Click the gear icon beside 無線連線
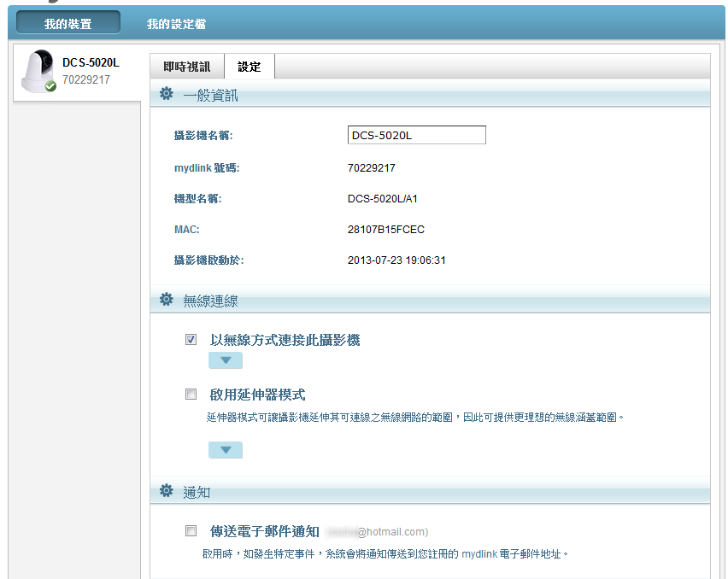 pyautogui.click(x=167, y=300)
